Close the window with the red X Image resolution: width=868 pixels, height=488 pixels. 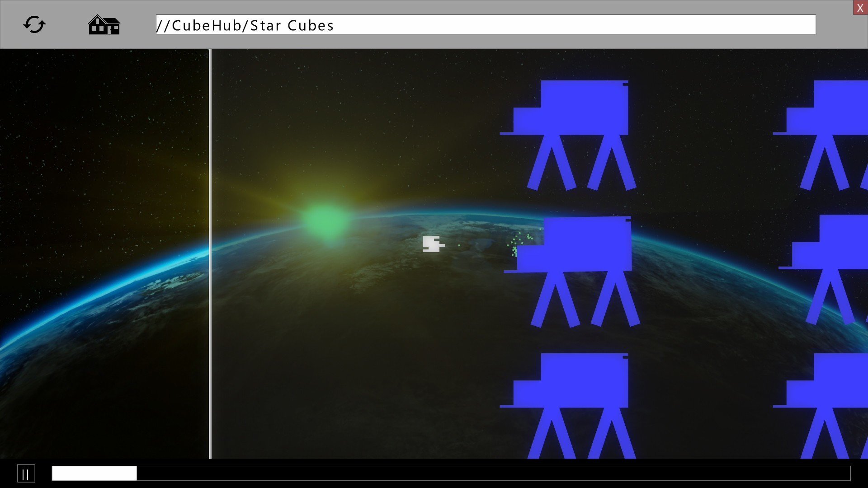pos(860,8)
